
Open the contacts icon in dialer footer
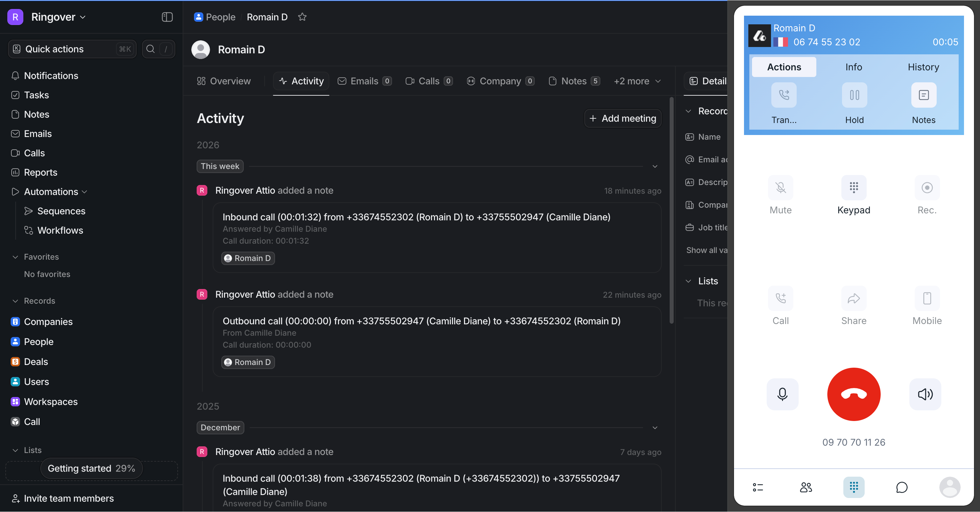pos(805,487)
